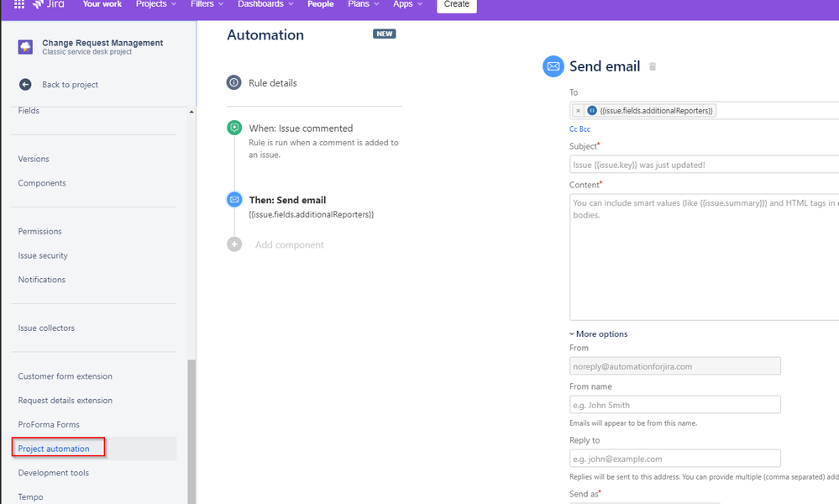839x504 pixels.
Task: Select the Rule details step
Action: point(273,83)
